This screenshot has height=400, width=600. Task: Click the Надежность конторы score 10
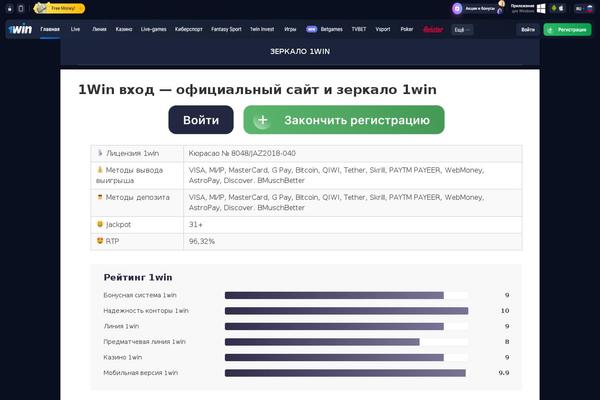(505, 311)
